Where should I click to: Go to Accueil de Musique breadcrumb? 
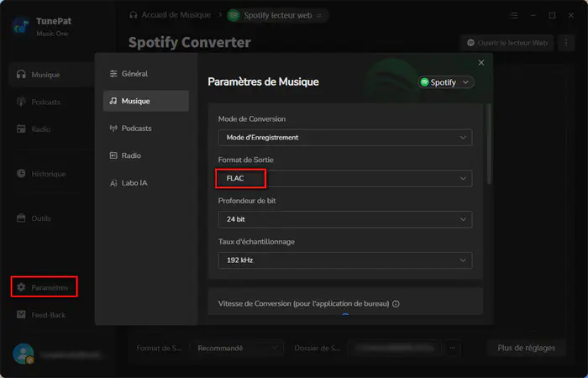[170, 15]
